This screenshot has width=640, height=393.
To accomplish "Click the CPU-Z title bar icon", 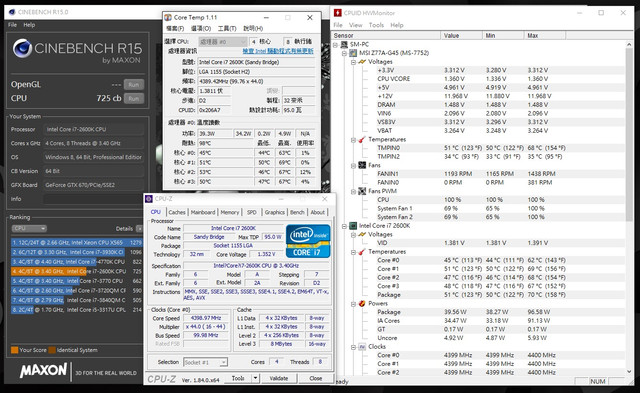I will 149,199.
